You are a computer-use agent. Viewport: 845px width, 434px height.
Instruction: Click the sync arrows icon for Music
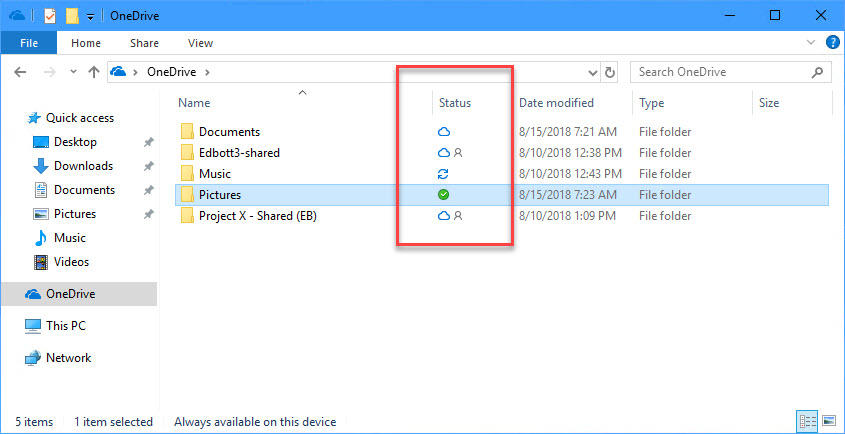(443, 174)
